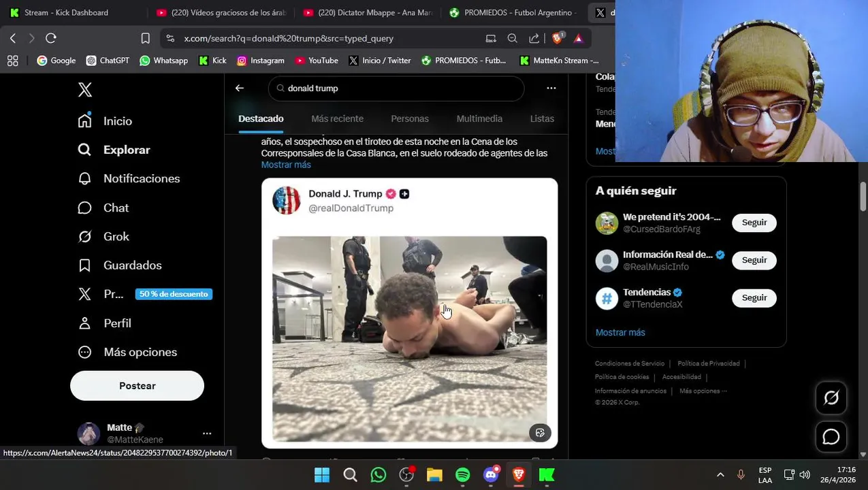The image size is (868, 490).
Task: Open Grok in the sidebar
Action: (103, 236)
